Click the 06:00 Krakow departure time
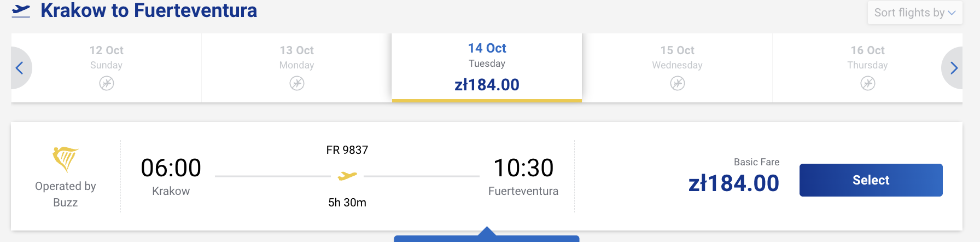The height and width of the screenshot is (242, 980). 171,168
